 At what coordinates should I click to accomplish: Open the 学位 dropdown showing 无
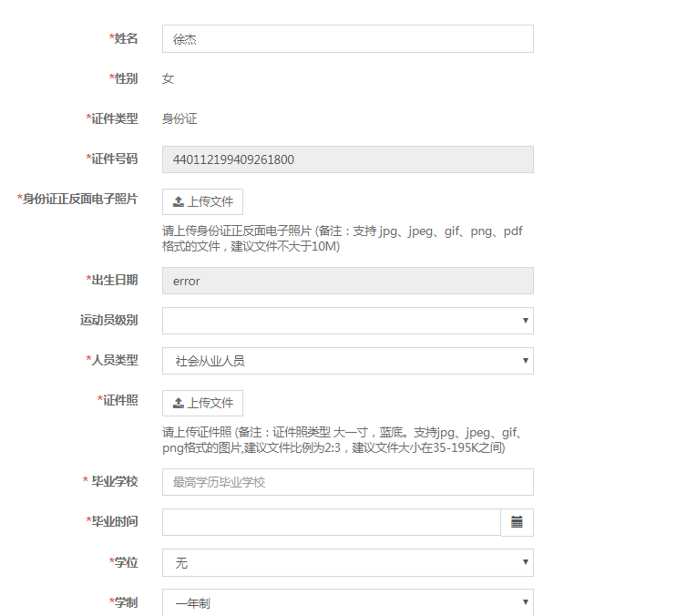348,562
